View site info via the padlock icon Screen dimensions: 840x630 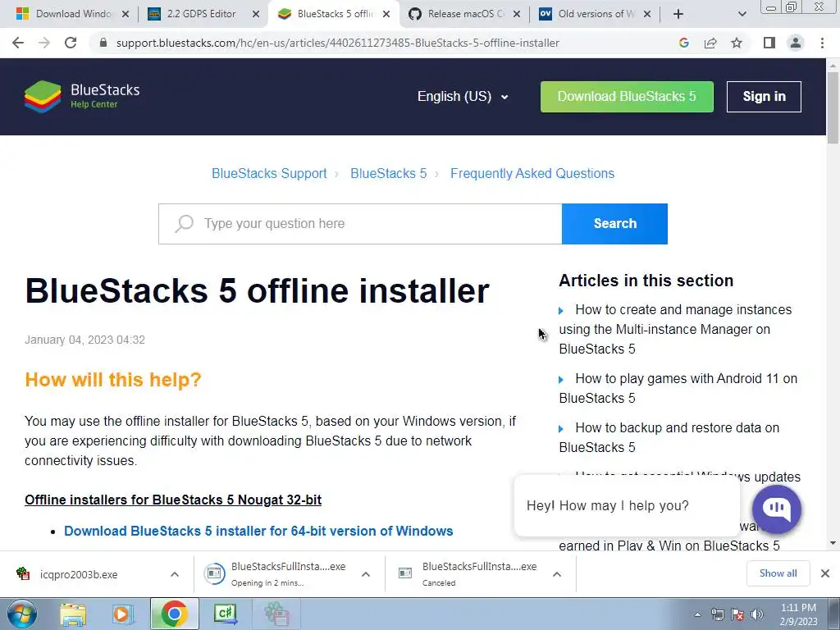click(x=103, y=43)
